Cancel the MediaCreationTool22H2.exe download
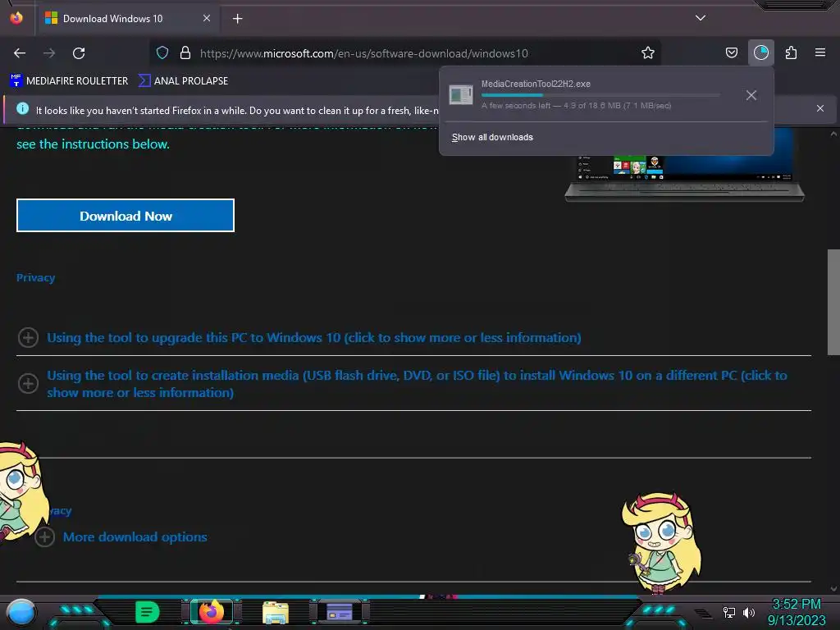840x630 pixels. point(751,95)
